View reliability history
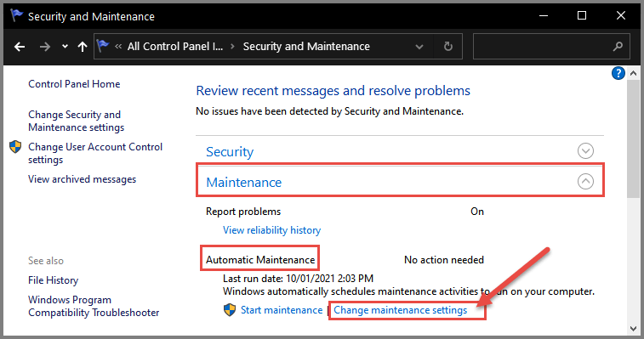 coord(271,230)
